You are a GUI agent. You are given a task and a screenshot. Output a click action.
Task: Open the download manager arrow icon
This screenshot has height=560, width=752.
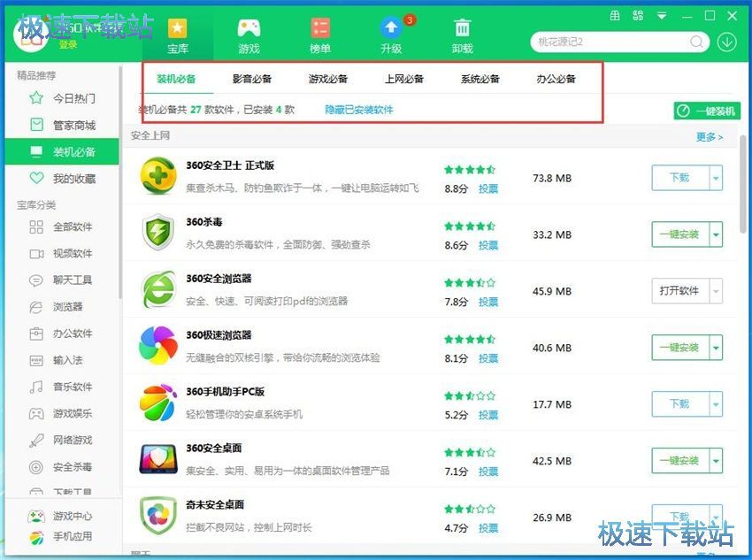pos(727,42)
